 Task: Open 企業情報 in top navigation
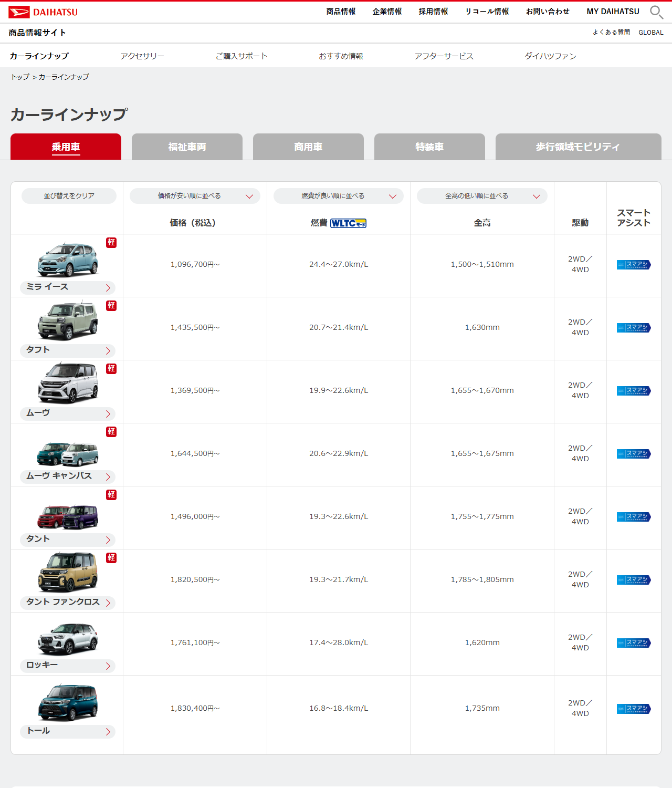pyautogui.click(x=387, y=12)
